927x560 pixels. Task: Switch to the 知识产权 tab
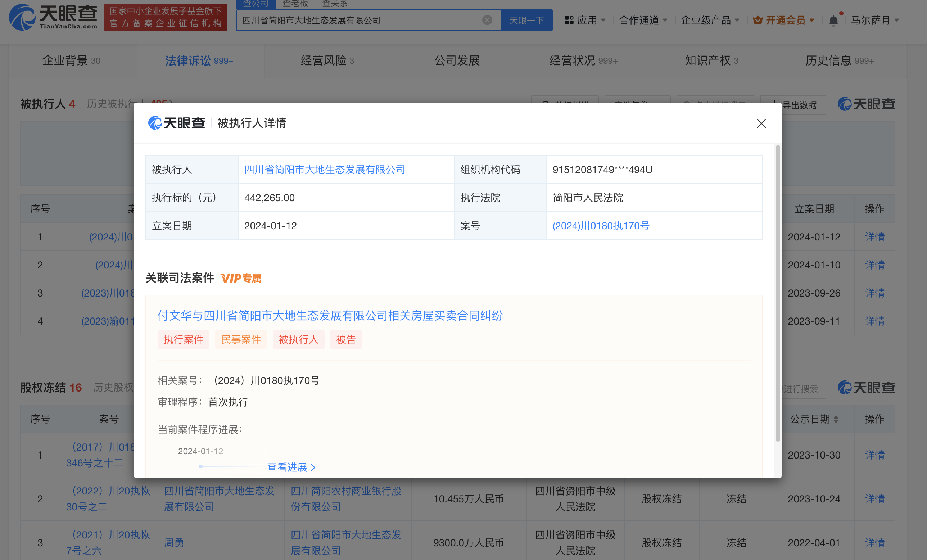(x=711, y=60)
